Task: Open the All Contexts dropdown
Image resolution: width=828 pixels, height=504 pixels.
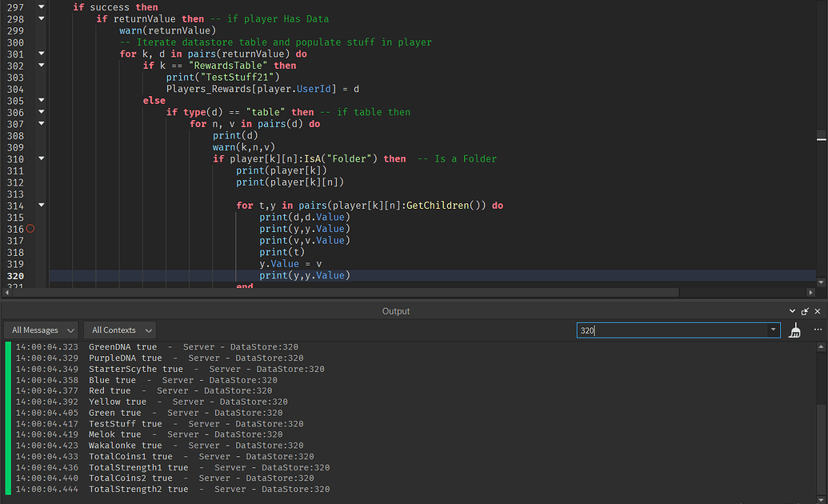Action: pos(119,330)
